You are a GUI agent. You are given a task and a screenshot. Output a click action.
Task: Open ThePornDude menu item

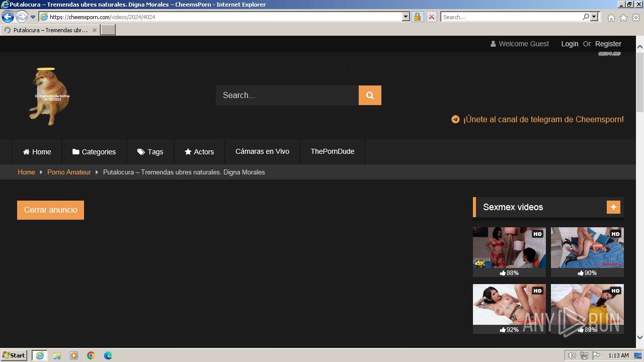click(x=333, y=151)
